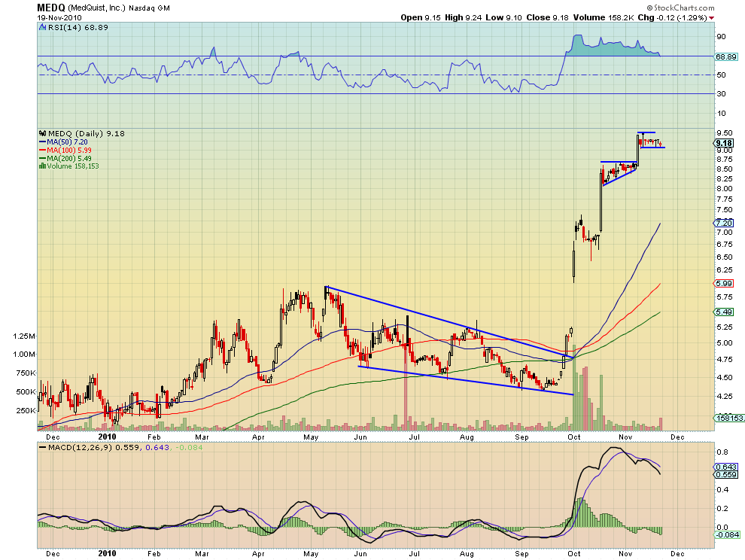
Task: Click the 'MA(50) 7.20' legend entry
Action: click(x=67, y=142)
